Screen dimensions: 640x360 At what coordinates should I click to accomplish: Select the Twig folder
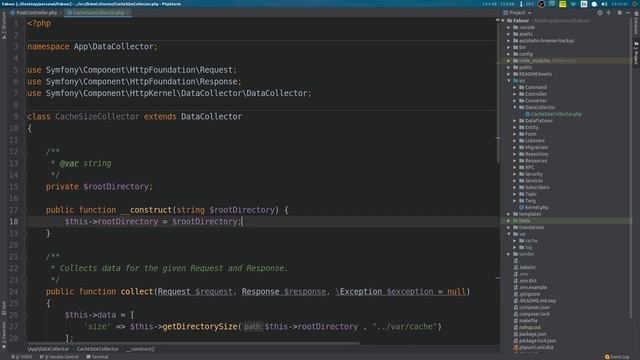click(530, 200)
